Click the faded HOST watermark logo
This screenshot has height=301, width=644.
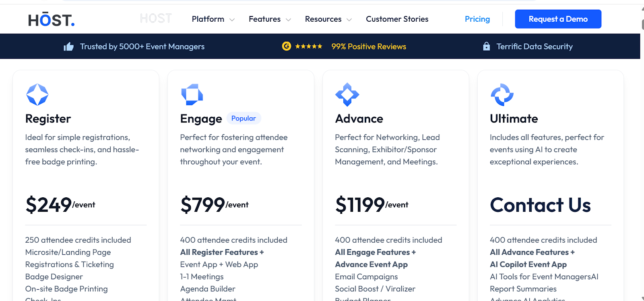(156, 18)
